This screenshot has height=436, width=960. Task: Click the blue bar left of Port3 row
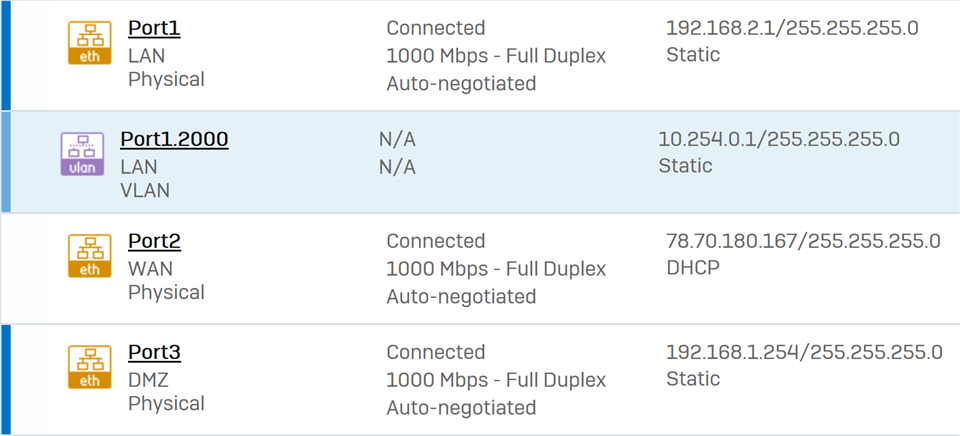[x=6, y=380]
